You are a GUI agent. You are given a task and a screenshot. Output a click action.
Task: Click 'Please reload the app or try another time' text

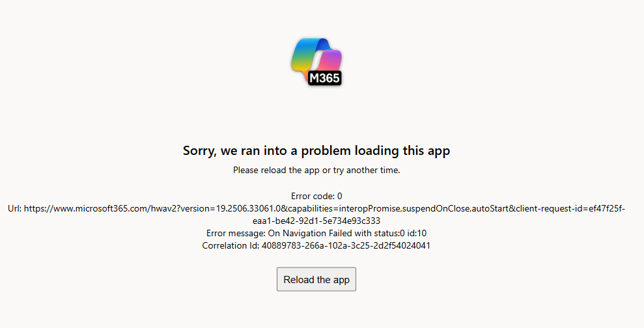pos(316,171)
